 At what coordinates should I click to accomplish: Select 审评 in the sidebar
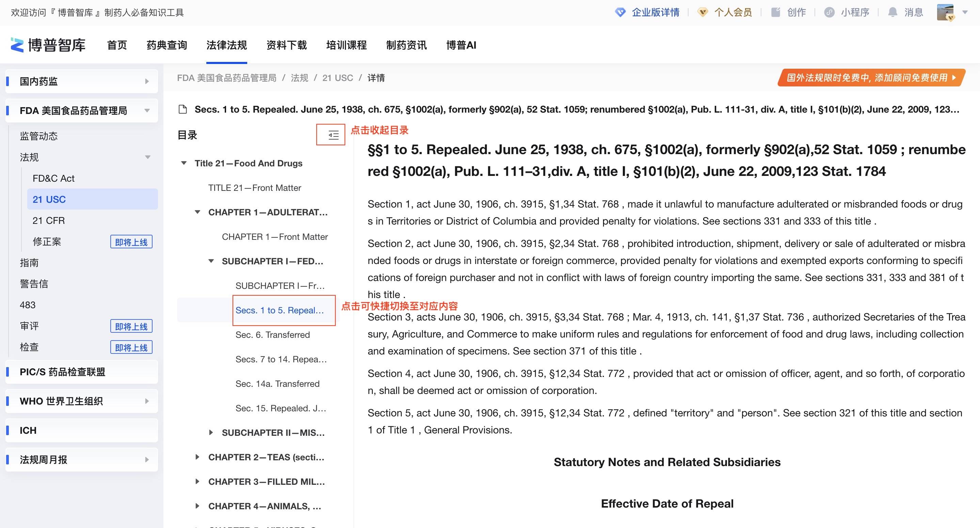pos(29,326)
